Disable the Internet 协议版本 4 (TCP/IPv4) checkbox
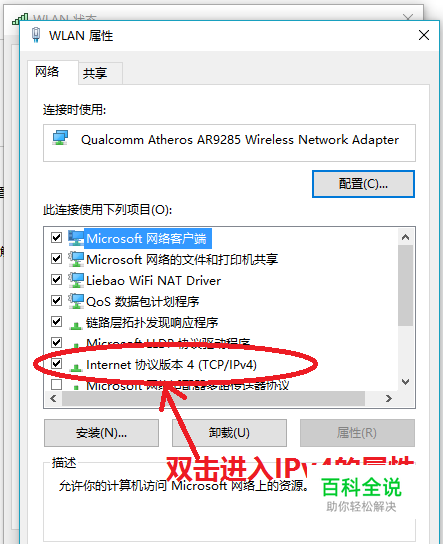Viewport: 443px width, 544px height. [x=56, y=364]
